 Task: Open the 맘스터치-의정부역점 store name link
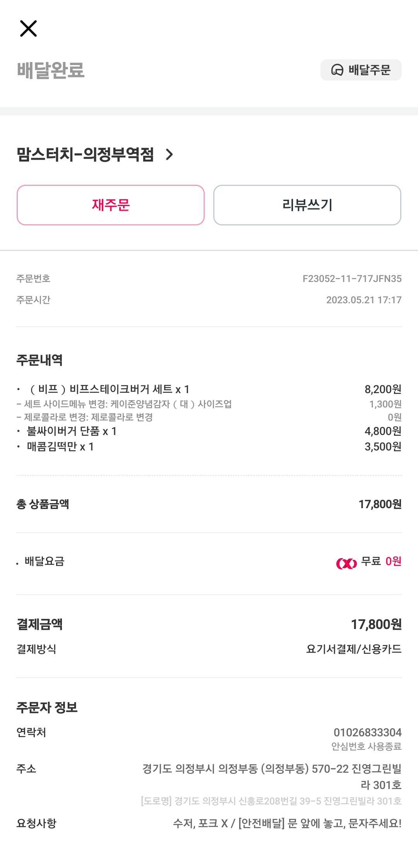[85, 155]
